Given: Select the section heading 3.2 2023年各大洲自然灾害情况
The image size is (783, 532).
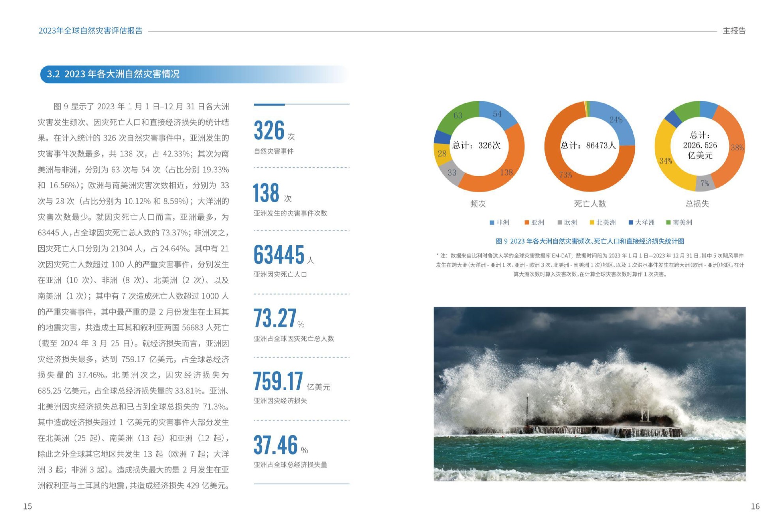Looking at the screenshot, I should (113, 74).
